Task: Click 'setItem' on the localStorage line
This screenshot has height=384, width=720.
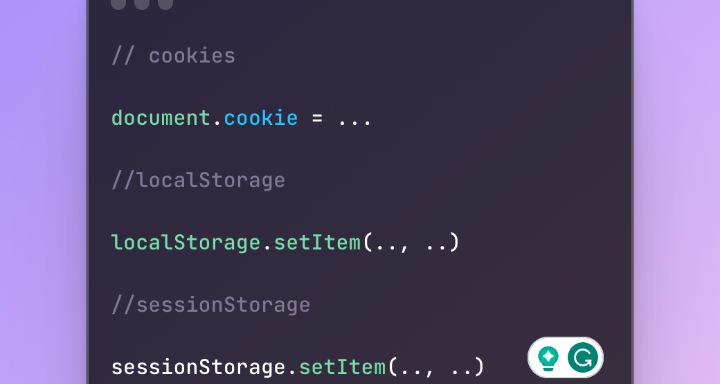Action: click(317, 243)
